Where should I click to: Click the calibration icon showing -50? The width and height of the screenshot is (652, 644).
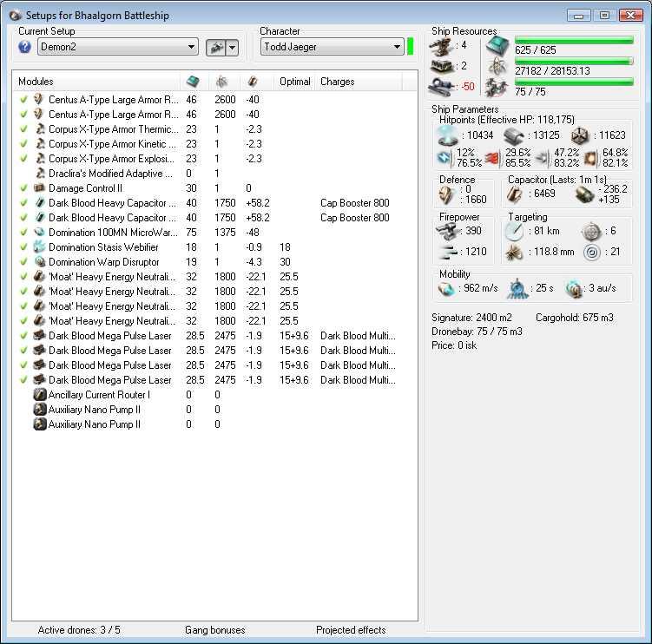[x=441, y=86]
